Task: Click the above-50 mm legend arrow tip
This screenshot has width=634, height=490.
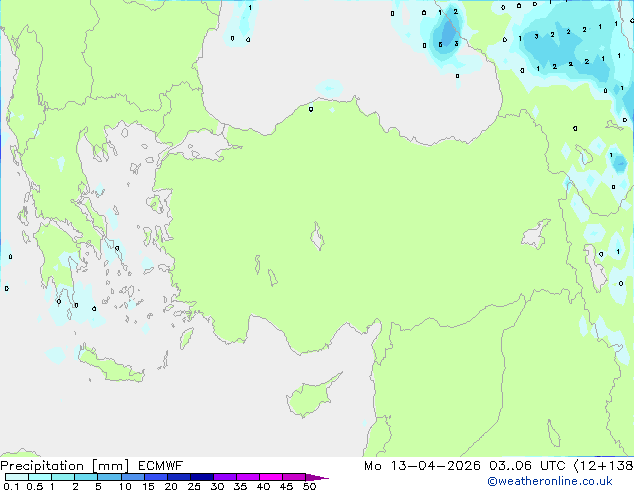Action: pos(317,477)
